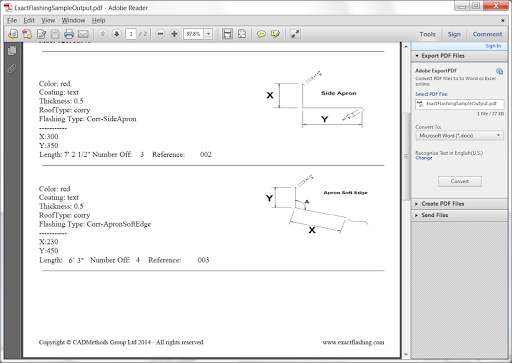Click the Create PDF online icon

point(27,34)
